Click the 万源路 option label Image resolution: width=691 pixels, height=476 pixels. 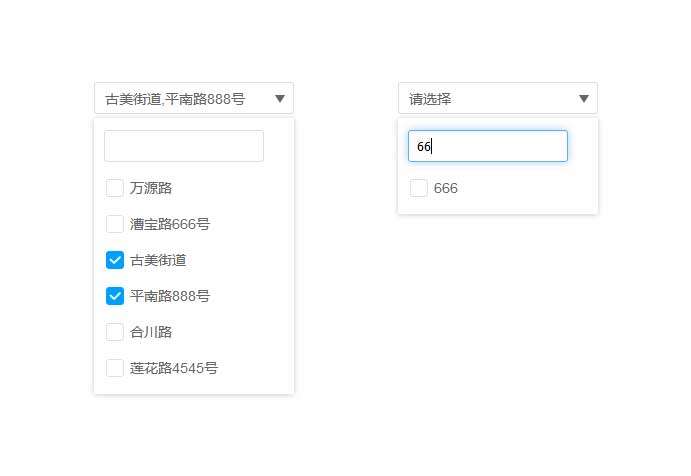click(152, 188)
